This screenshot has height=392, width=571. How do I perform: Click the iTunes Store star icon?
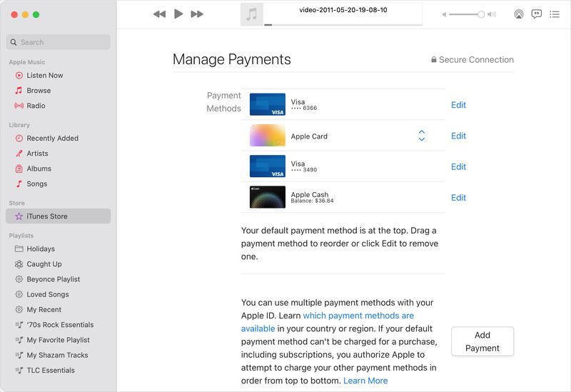pos(19,216)
